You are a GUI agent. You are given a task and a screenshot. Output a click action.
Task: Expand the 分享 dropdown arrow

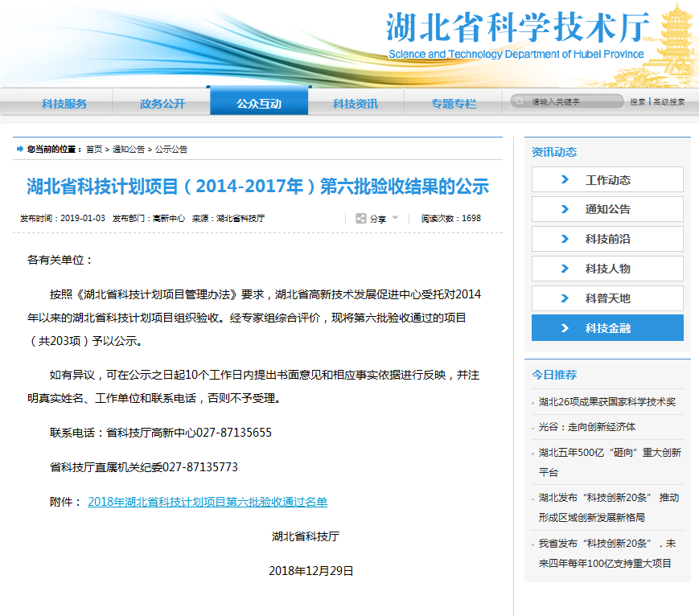[395, 217]
